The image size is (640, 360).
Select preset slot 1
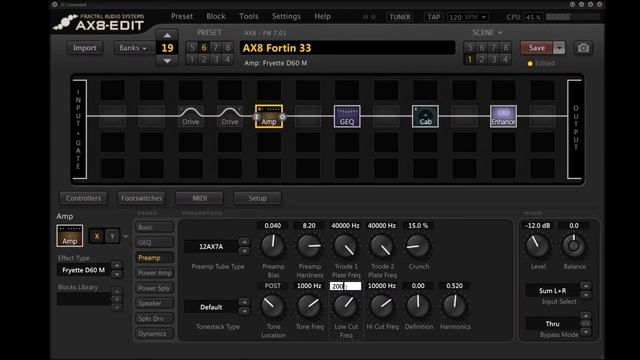192,60
